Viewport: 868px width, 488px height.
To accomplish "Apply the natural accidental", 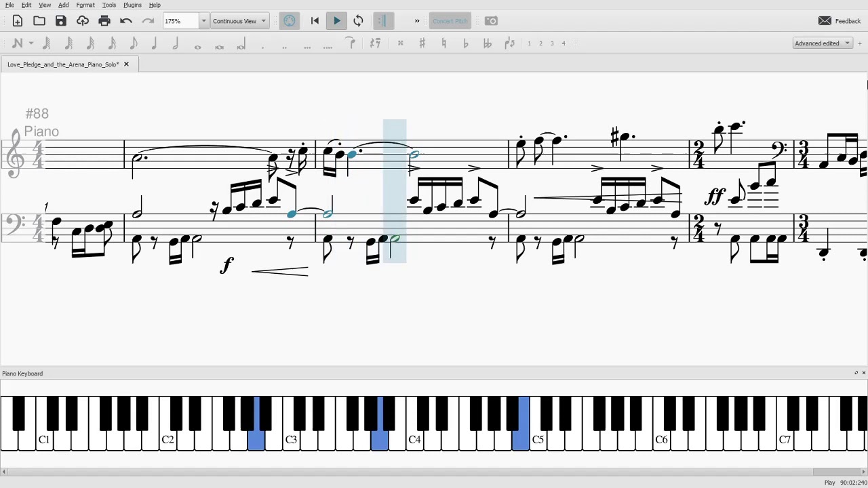I will (x=443, y=43).
